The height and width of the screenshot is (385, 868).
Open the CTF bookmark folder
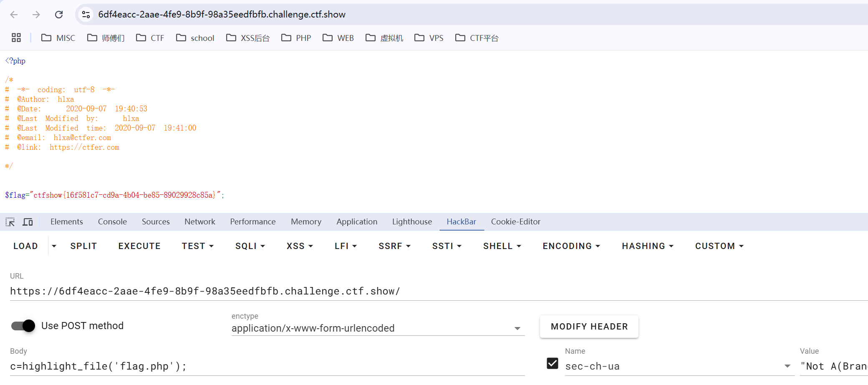tap(150, 38)
